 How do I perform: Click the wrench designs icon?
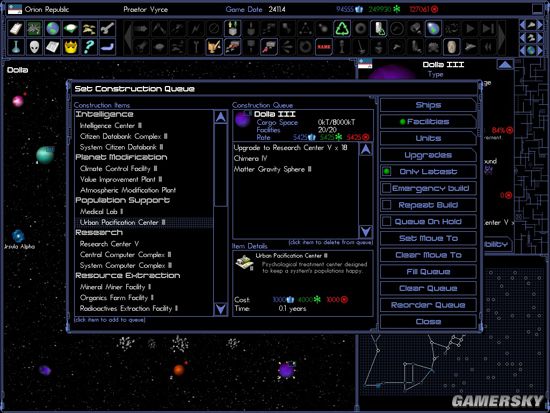tap(107, 28)
